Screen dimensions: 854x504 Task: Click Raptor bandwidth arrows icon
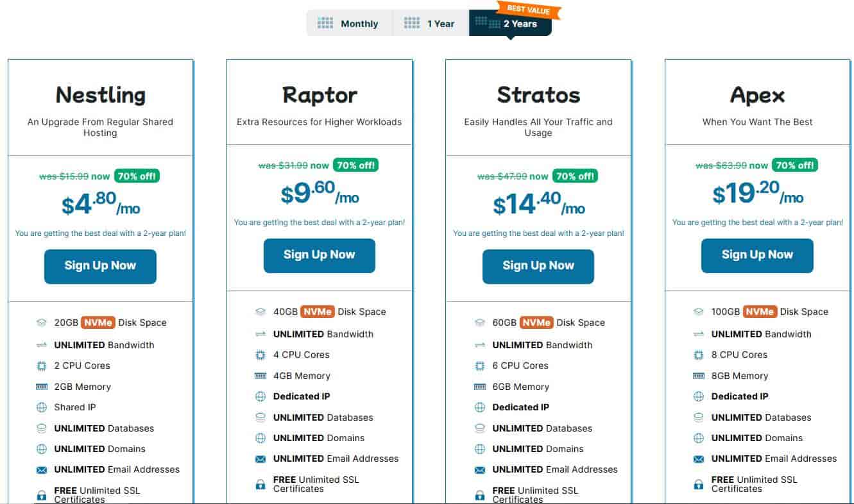pyautogui.click(x=260, y=334)
